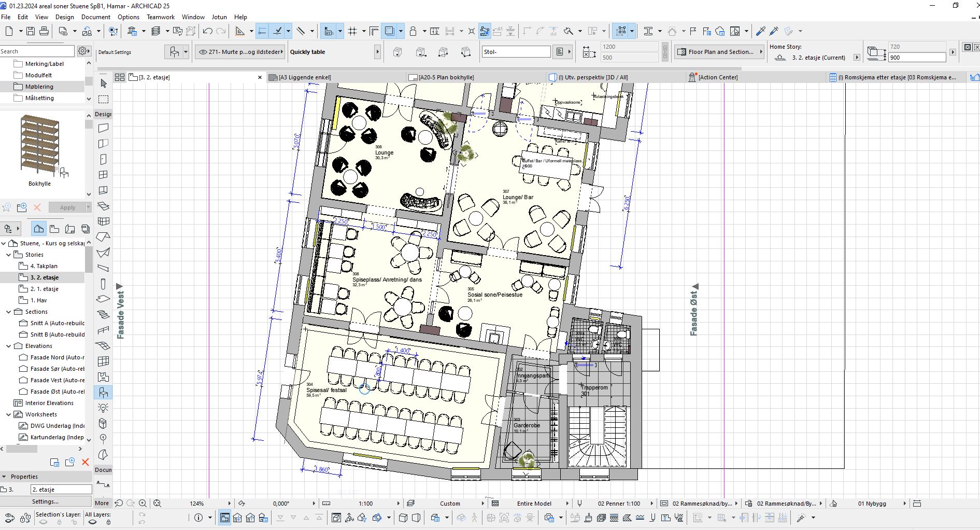
Task: Switch to A20-5 Plan bokhylle tab
Action: (446, 77)
